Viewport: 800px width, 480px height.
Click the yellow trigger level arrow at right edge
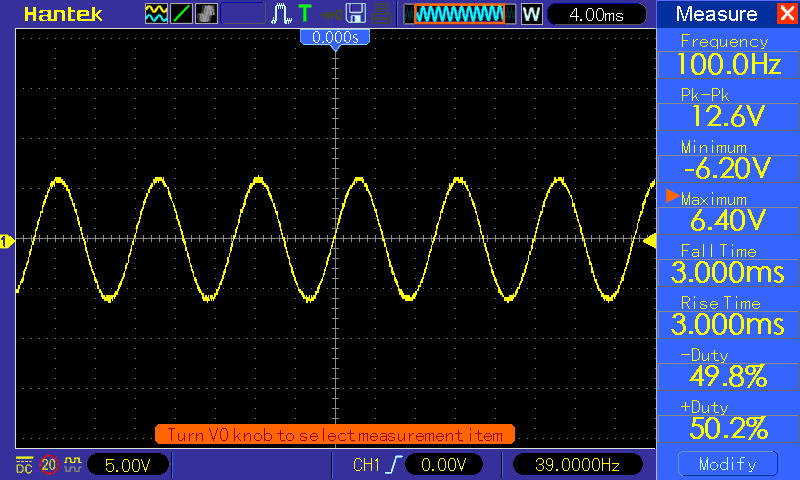[649, 241]
